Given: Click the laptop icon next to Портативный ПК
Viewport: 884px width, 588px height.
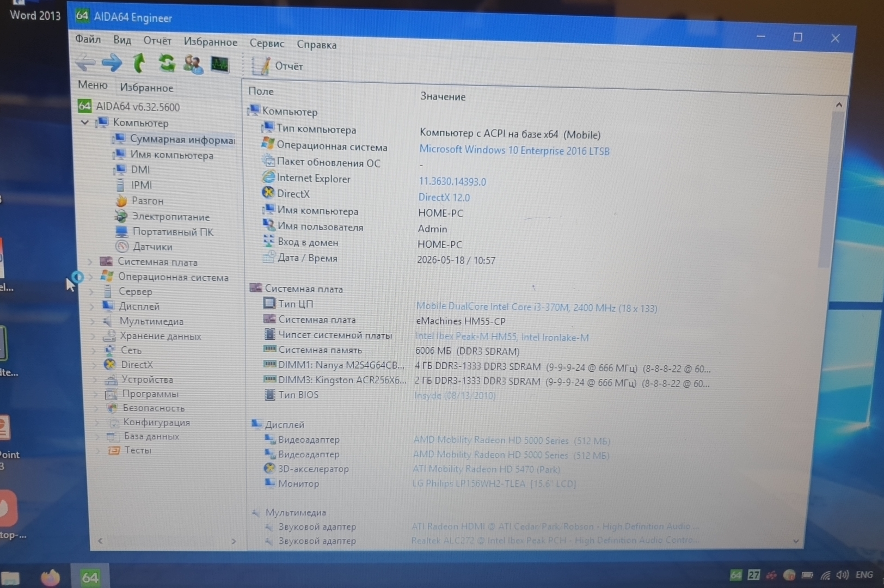Looking at the screenshot, I should [121, 231].
